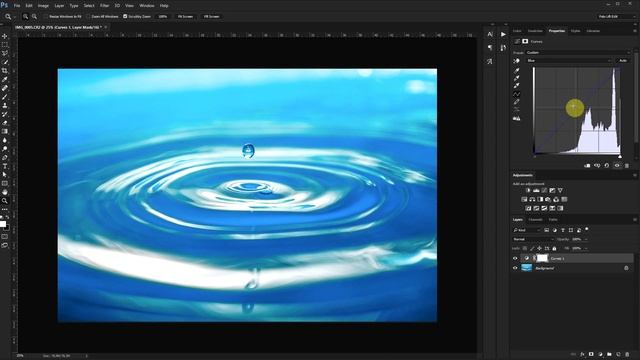
Task: Open the Filter menu
Action: [x=104, y=6]
